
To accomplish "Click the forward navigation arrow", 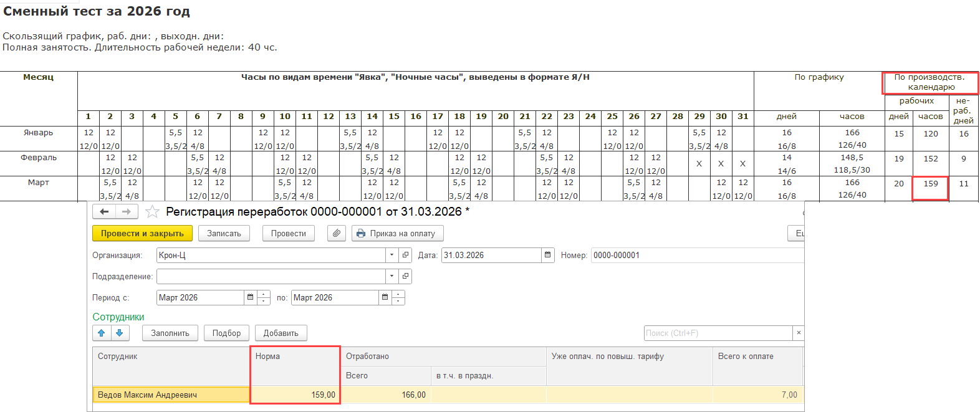I will tap(127, 212).
